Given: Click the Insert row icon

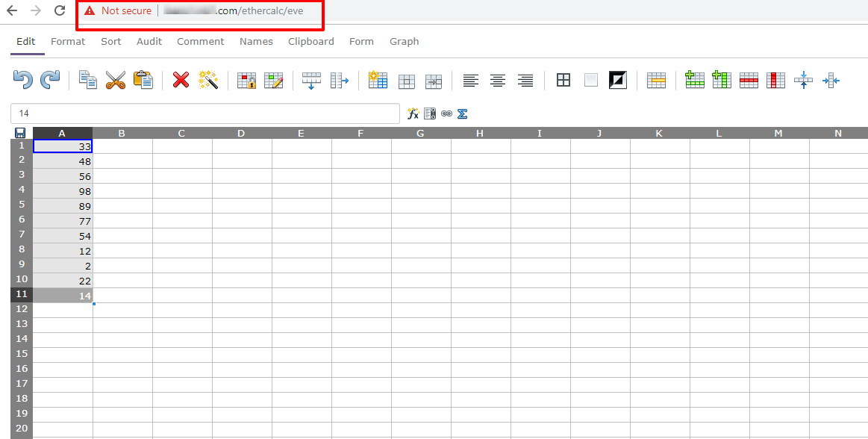Looking at the screenshot, I should [x=695, y=80].
